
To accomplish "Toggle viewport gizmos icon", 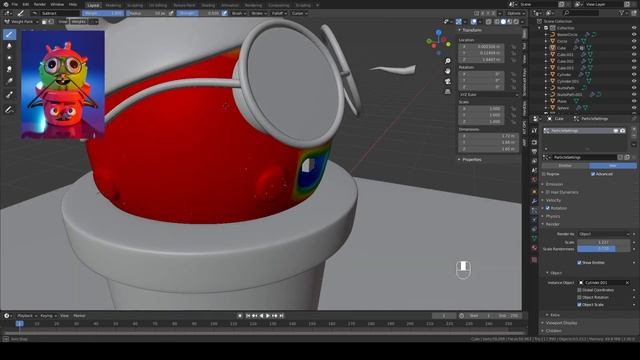I will 459,22.
